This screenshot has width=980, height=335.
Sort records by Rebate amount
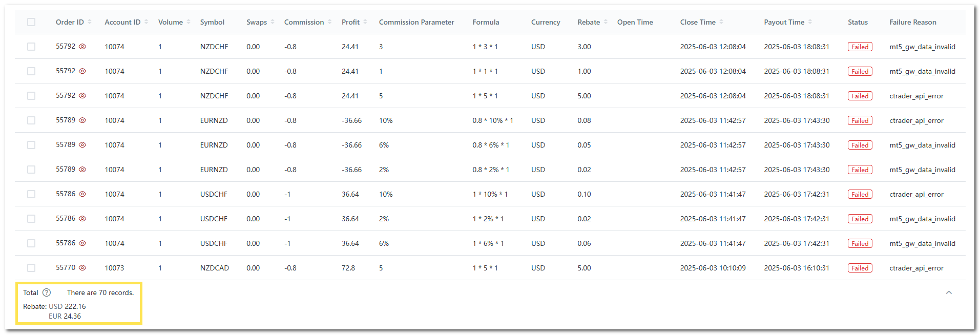pyautogui.click(x=606, y=22)
